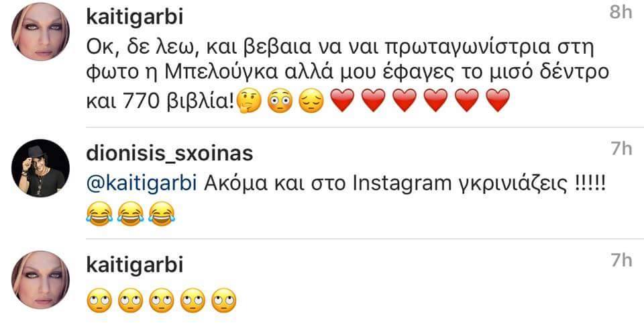Click the last red heart emoji
The image size is (644, 325).
click(497, 101)
